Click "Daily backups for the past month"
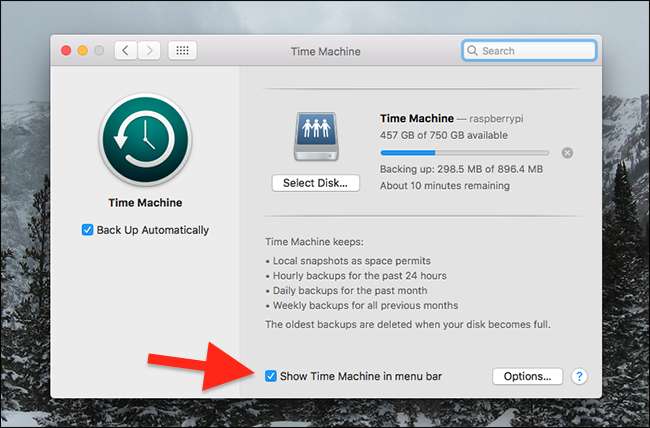This screenshot has height=428, width=650. click(x=350, y=290)
